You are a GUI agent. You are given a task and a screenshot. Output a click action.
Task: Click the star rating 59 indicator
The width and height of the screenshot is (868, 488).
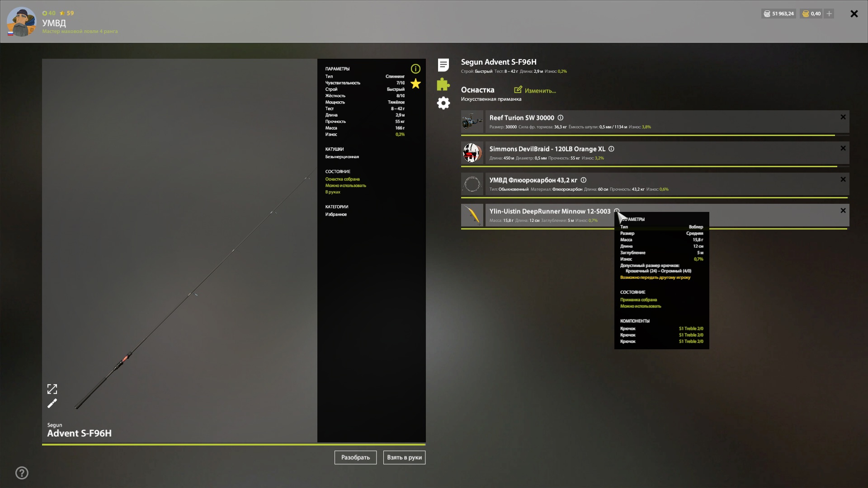pyautogui.click(x=66, y=13)
